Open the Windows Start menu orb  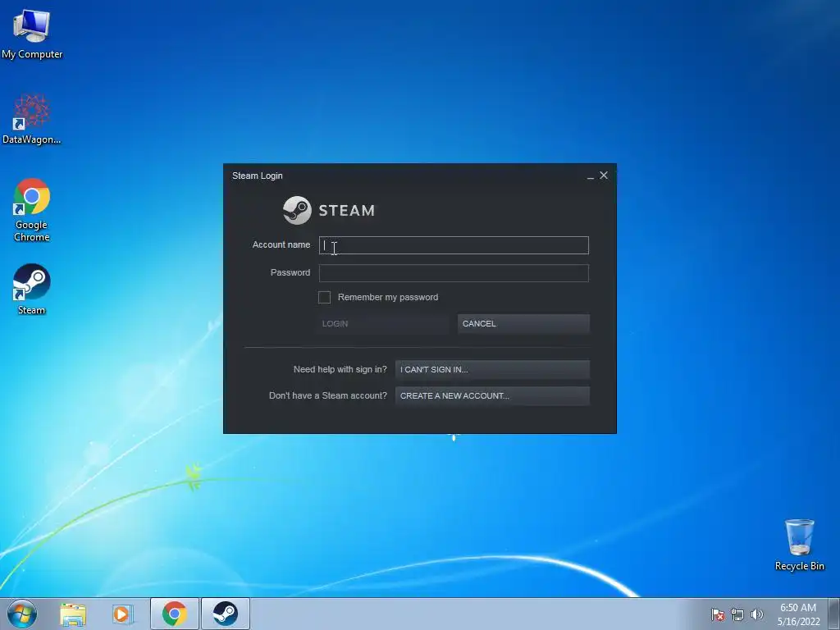click(22, 614)
